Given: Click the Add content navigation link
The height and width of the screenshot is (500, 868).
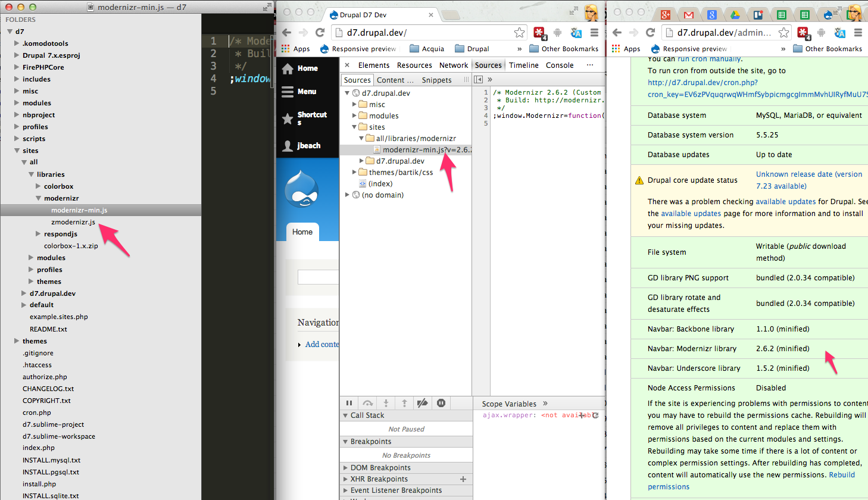Looking at the screenshot, I should pyautogui.click(x=322, y=345).
